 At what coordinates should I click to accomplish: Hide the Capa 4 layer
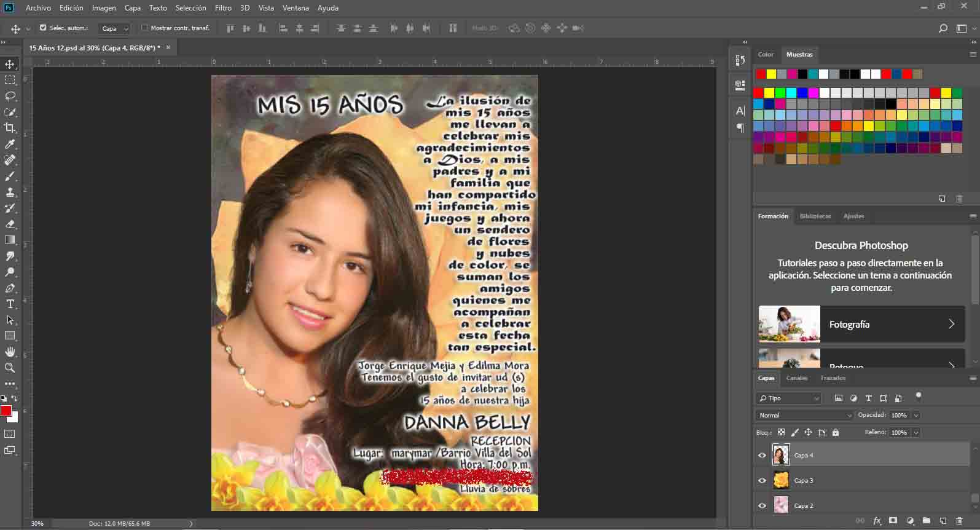762,456
